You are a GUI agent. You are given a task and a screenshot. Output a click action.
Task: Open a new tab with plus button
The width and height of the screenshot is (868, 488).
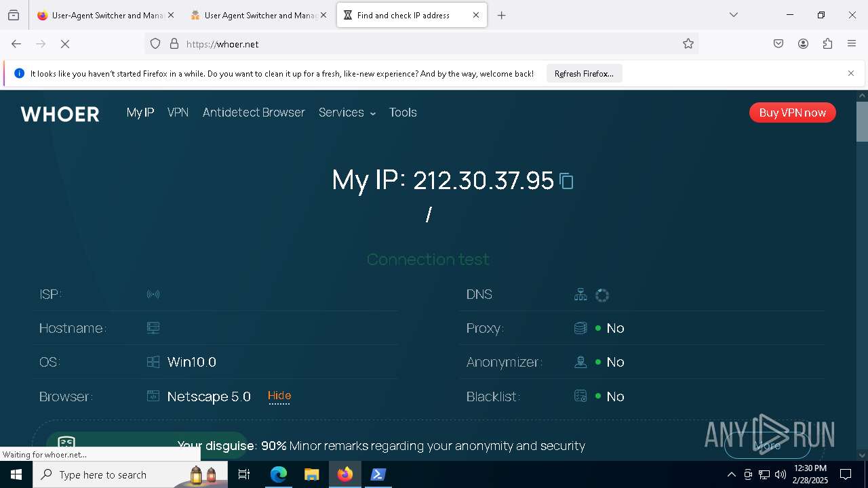click(x=502, y=15)
